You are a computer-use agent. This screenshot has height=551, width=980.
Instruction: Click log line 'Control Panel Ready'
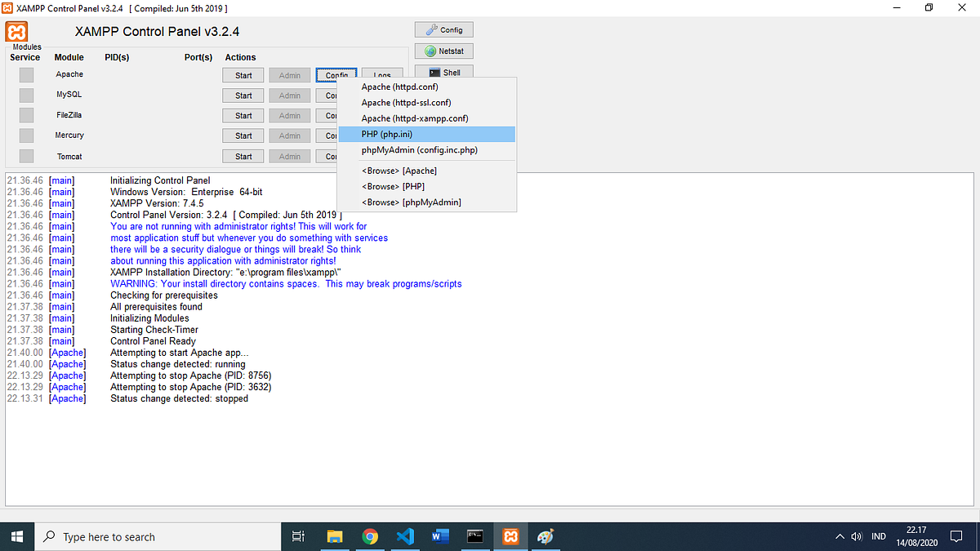(x=153, y=341)
